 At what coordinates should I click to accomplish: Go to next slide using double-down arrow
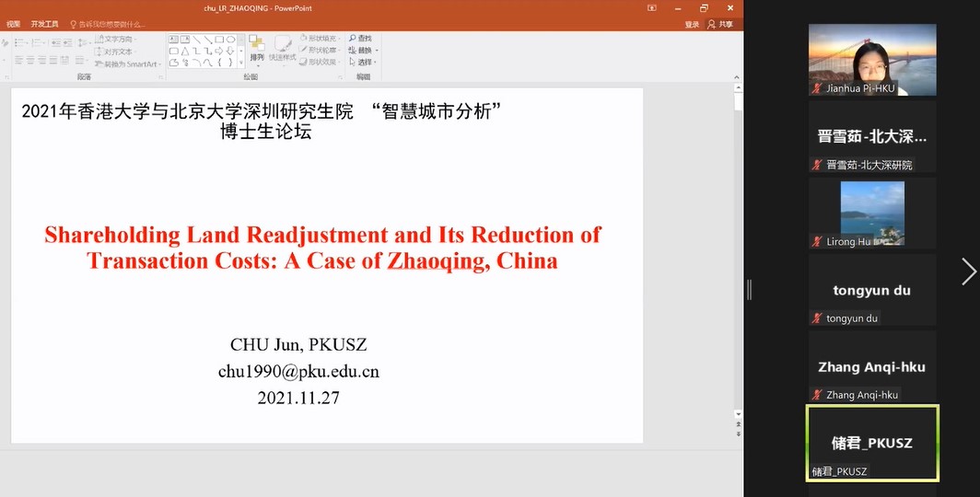pyautogui.click(x=738, y=433)
